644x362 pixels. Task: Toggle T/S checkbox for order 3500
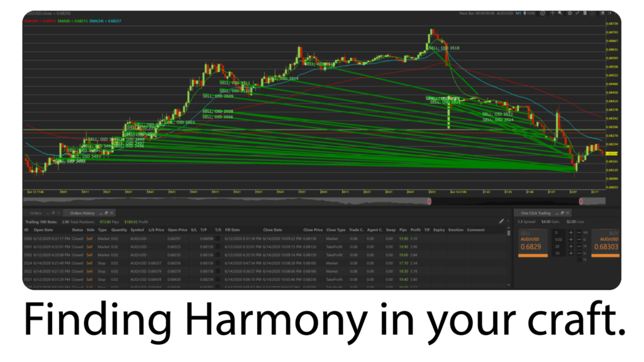tap(218, 239)
